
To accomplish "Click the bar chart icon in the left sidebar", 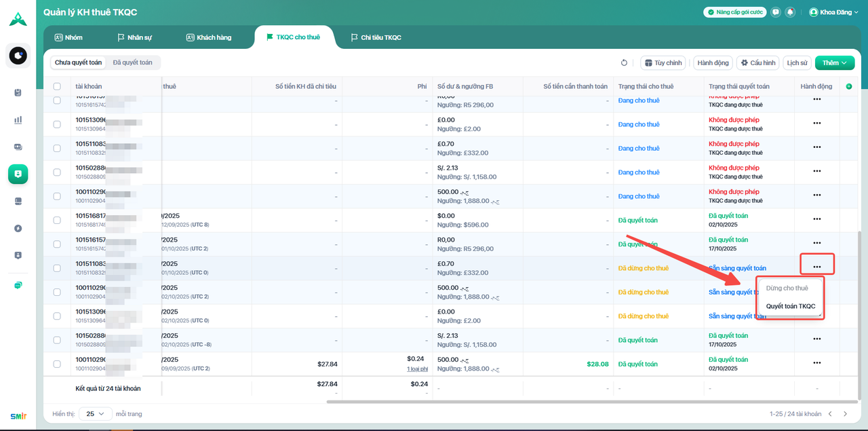I will pyautogui.click(x=18, y=120).
